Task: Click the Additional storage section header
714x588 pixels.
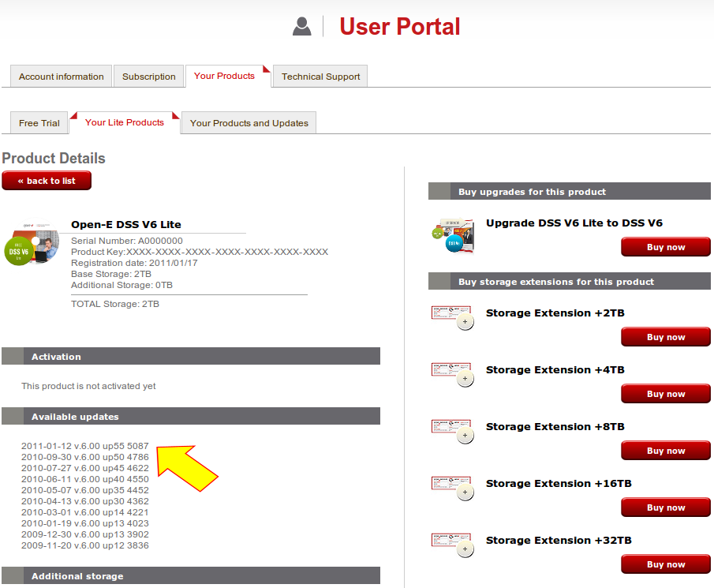Action: click(x=191, y=575)
